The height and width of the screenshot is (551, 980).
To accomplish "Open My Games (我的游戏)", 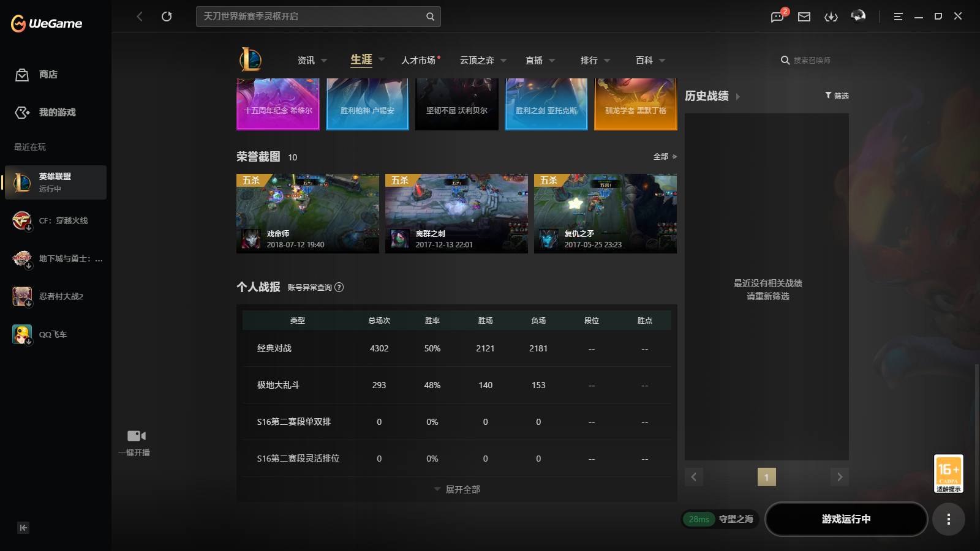I will coord(45,112).
